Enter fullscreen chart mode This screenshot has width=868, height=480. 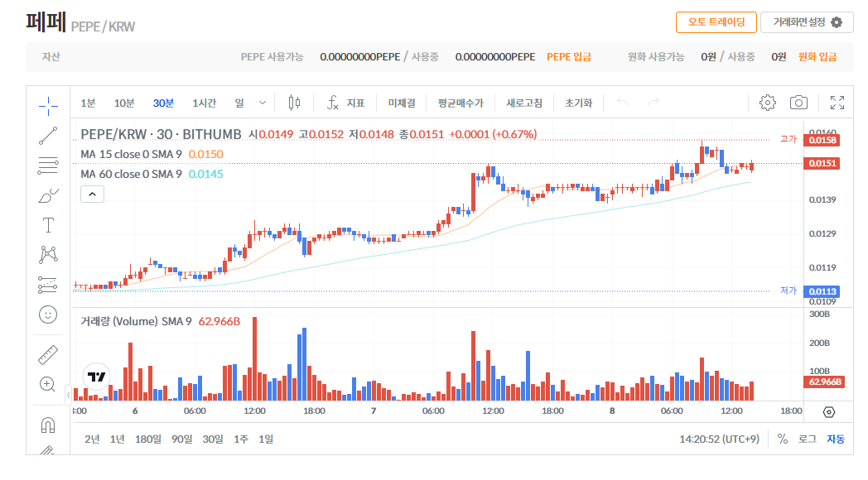(837, 103)
